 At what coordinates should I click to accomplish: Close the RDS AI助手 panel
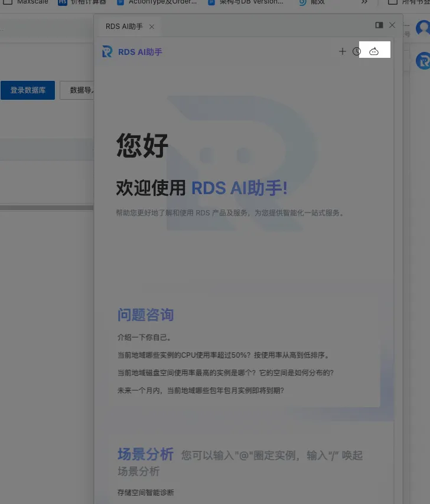(392, 25)
